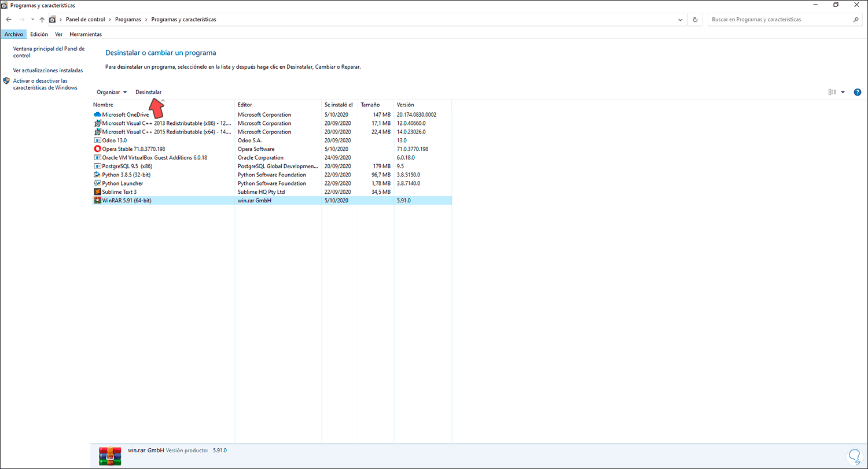
Task: Select the Python Launcher row name
Action: click(123, 183)
